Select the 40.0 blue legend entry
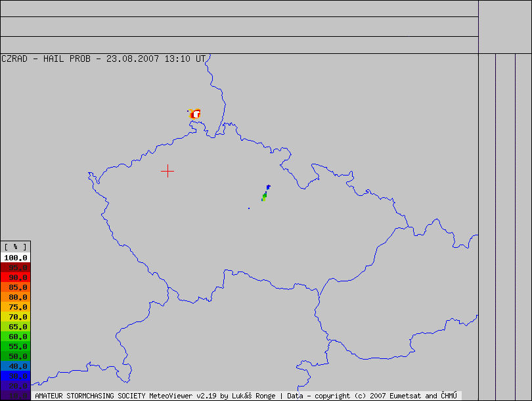Screen dimensions: 532x401 15,366
